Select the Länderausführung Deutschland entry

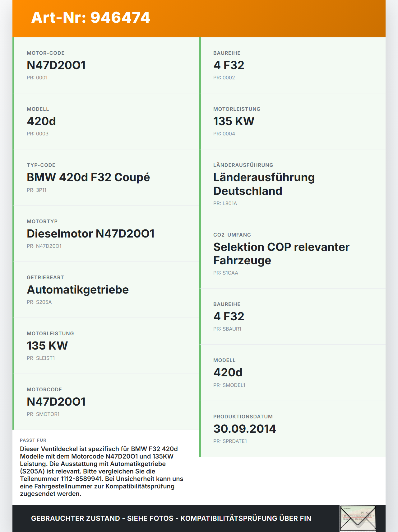coord(292,184)
